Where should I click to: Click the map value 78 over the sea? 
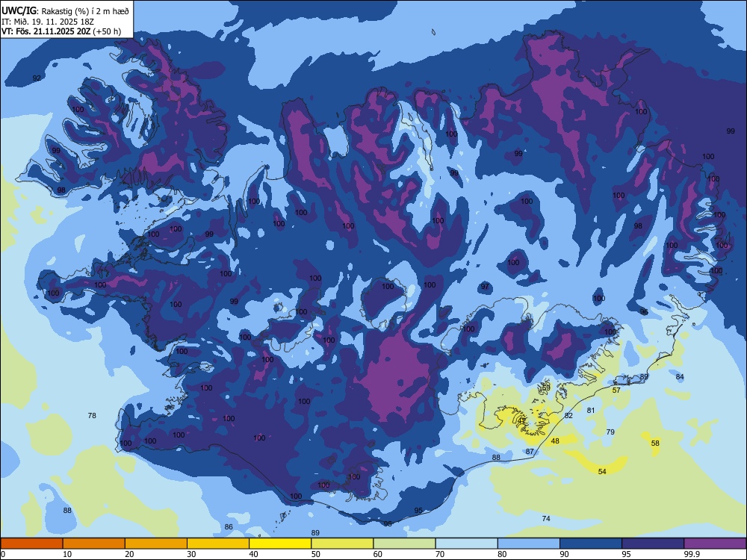coord(92,416)
